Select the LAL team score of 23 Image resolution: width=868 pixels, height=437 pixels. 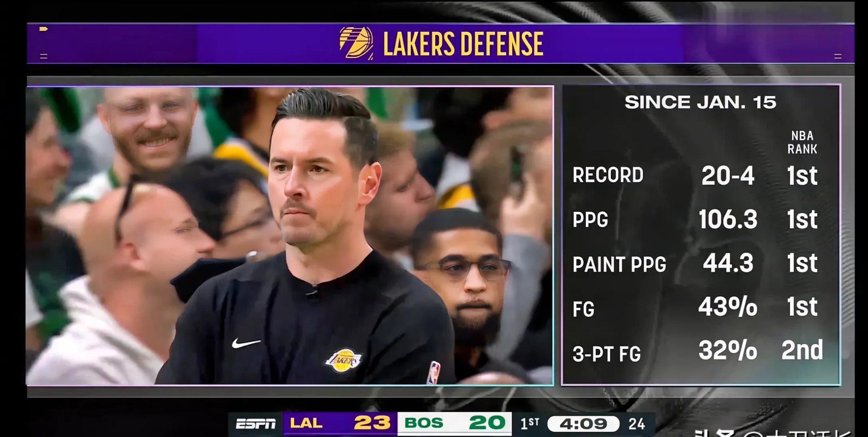point(371,423)
